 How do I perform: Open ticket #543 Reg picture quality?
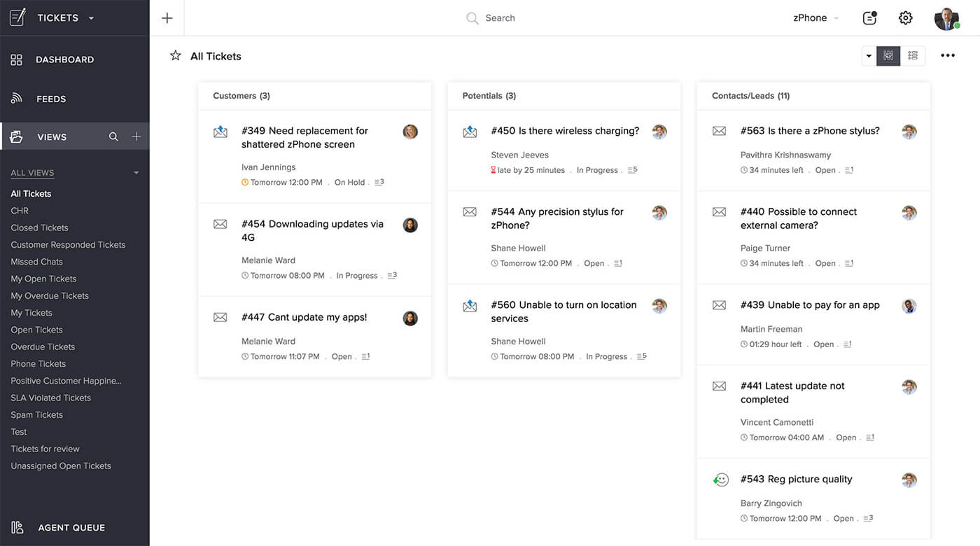point(796,479)
